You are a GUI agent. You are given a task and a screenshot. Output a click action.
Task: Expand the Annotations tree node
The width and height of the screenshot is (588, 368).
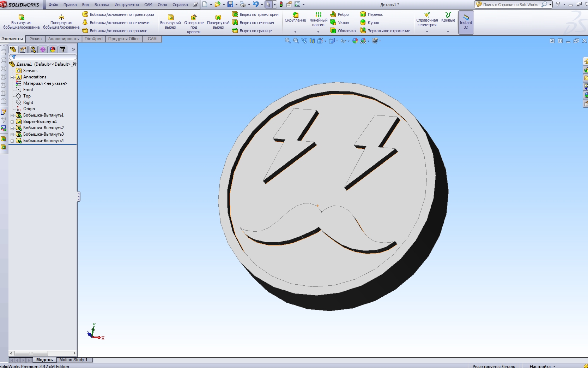[x=12, y=77]
